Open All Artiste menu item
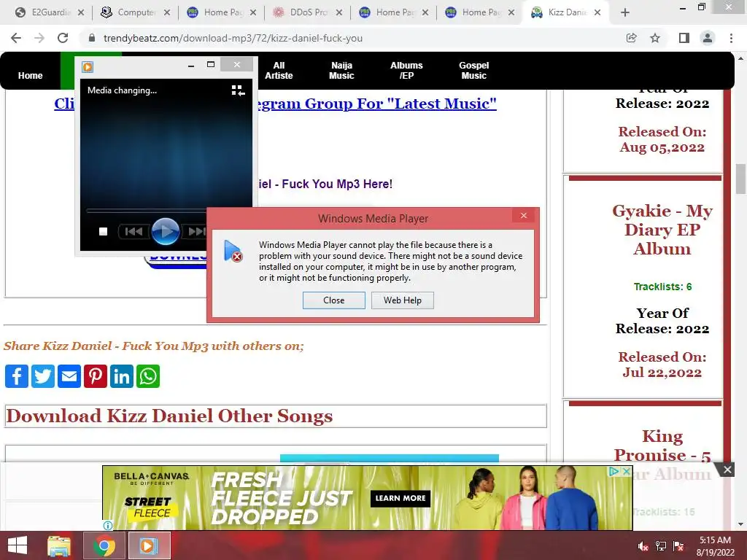The height and width of the screenshot is (560, 747). (x=279, y=71)
